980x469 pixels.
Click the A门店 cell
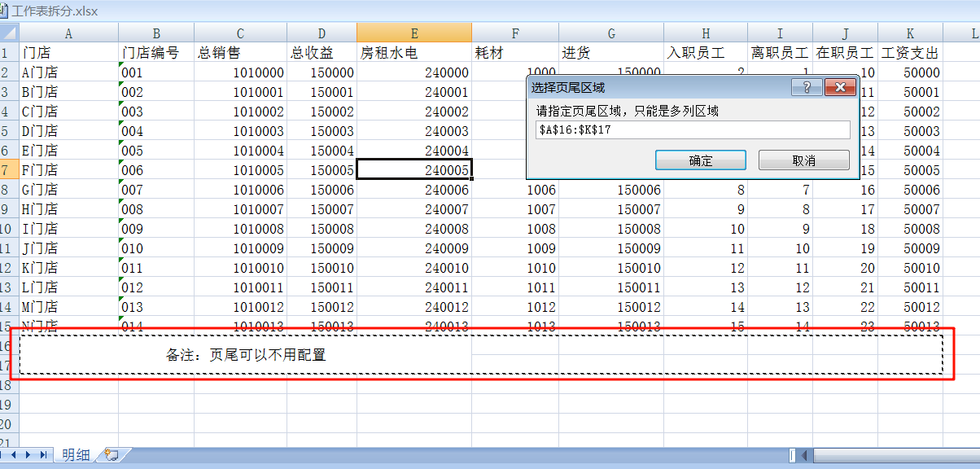click(68, 72)
